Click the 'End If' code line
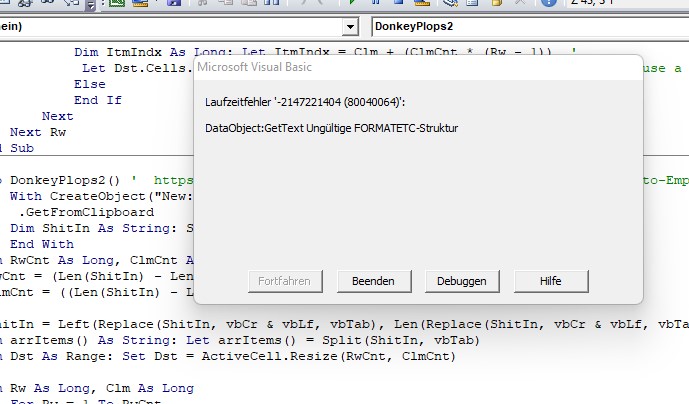Screen dimensions: 689x404 click(98, 100)
